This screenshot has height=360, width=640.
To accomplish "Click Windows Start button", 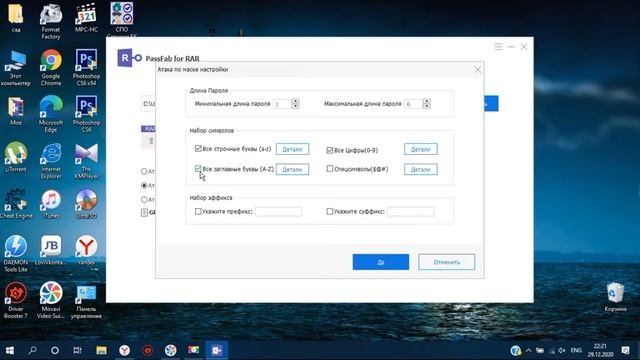I will click(10, 350).
